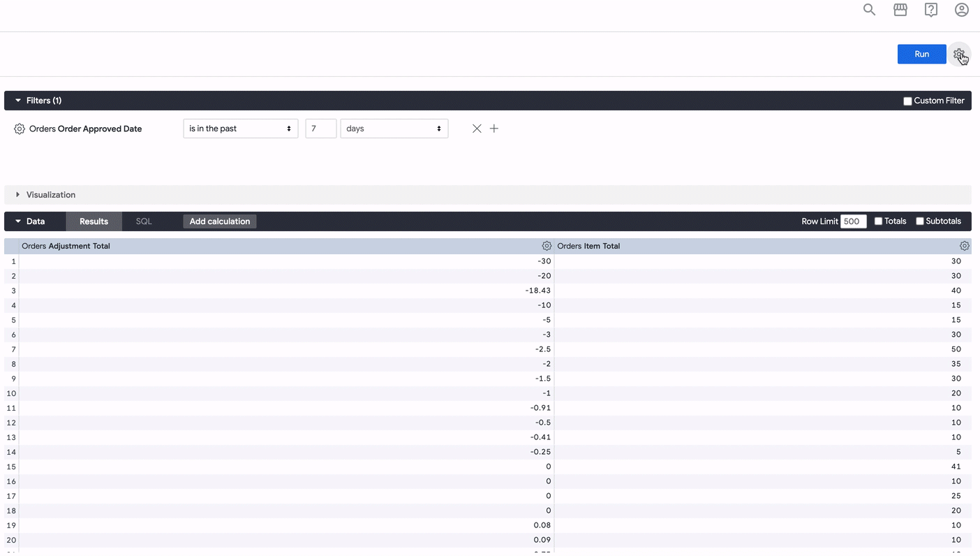This screenshot has width=980, height=556.
Task: Toggle the Subtotals checkbox
Action: coord(919,221)
